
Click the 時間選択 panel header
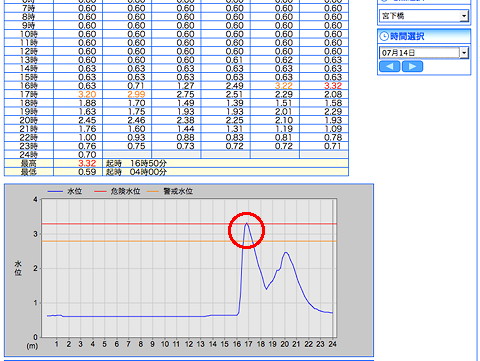[x=424, y=36]
